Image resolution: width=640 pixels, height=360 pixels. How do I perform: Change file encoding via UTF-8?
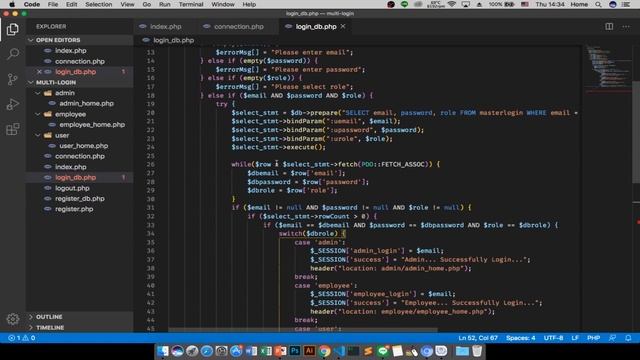click(553, 338)
